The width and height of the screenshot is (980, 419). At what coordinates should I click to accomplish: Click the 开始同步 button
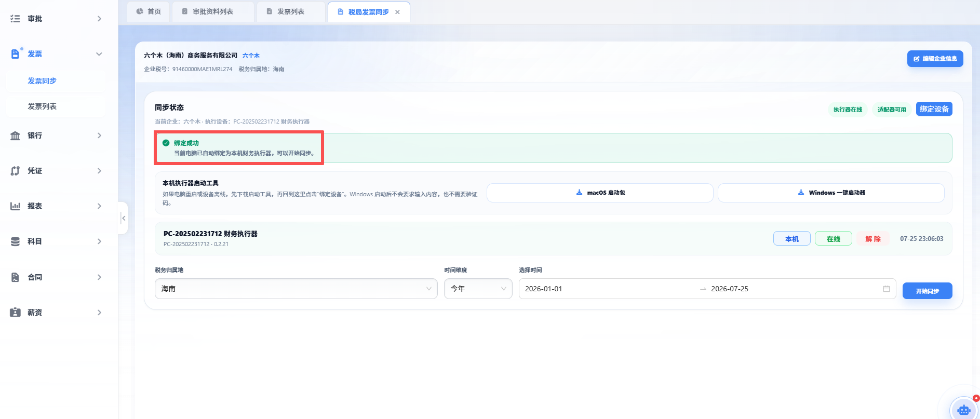(927, 291)
